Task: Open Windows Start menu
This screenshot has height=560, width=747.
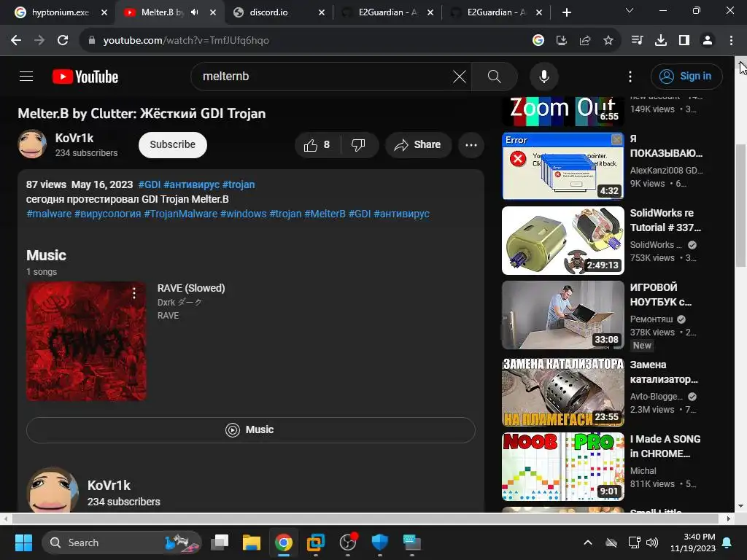Action: click(x=23, y=542)
